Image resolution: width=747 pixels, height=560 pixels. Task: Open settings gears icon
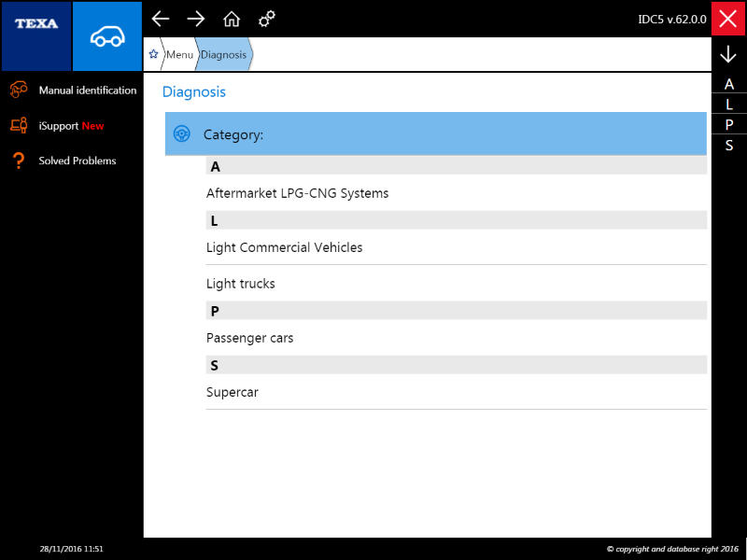click(x=267, y=19)
